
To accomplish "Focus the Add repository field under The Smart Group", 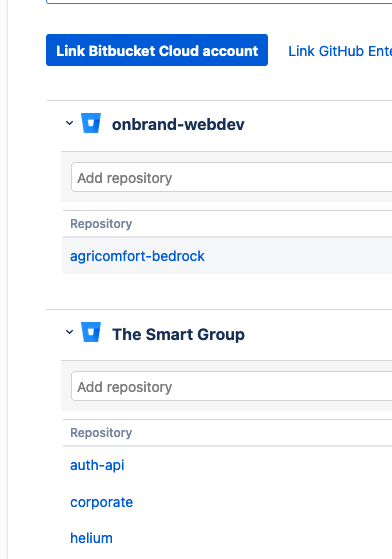I will coord(232,386).
